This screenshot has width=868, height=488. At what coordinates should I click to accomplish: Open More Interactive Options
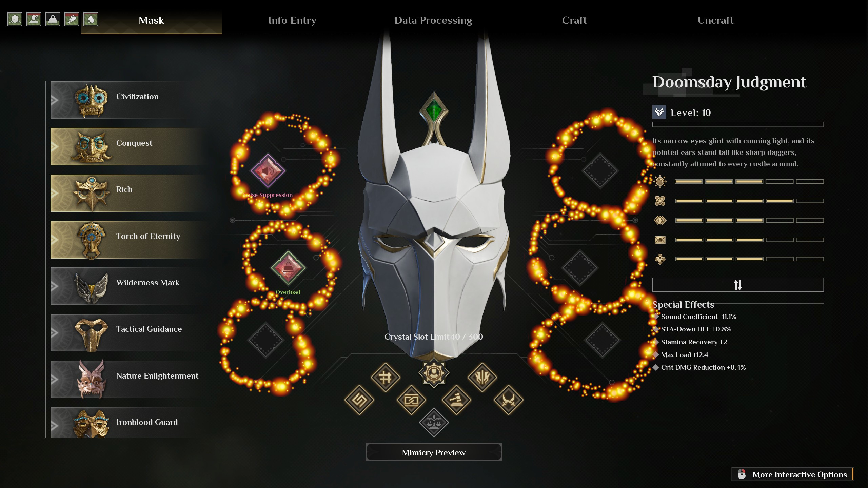point(792,474)
